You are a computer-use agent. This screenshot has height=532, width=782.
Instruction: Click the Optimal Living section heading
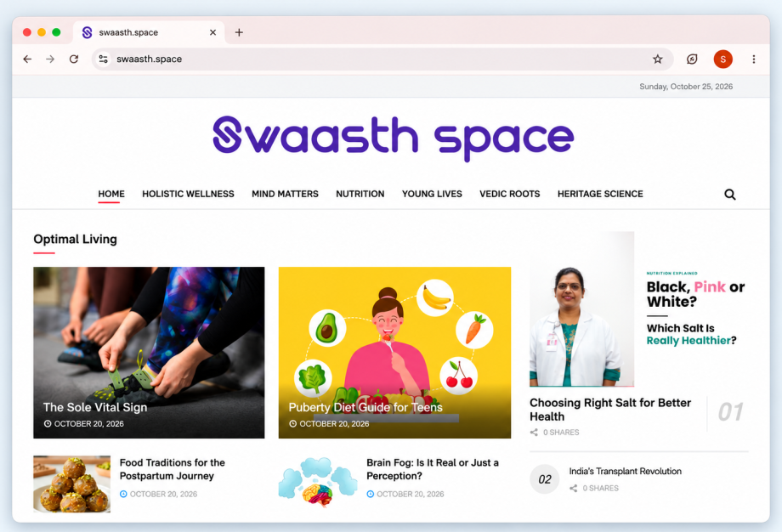(x=76, y=240)
